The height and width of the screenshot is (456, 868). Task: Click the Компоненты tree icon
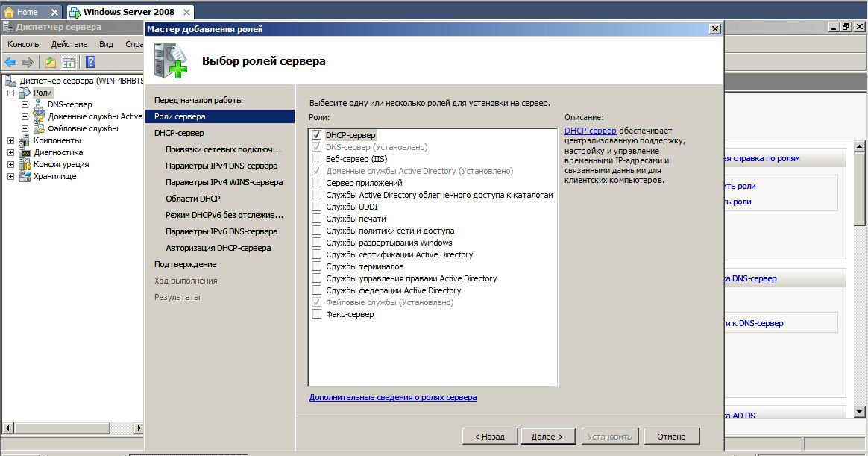[25, 140]
